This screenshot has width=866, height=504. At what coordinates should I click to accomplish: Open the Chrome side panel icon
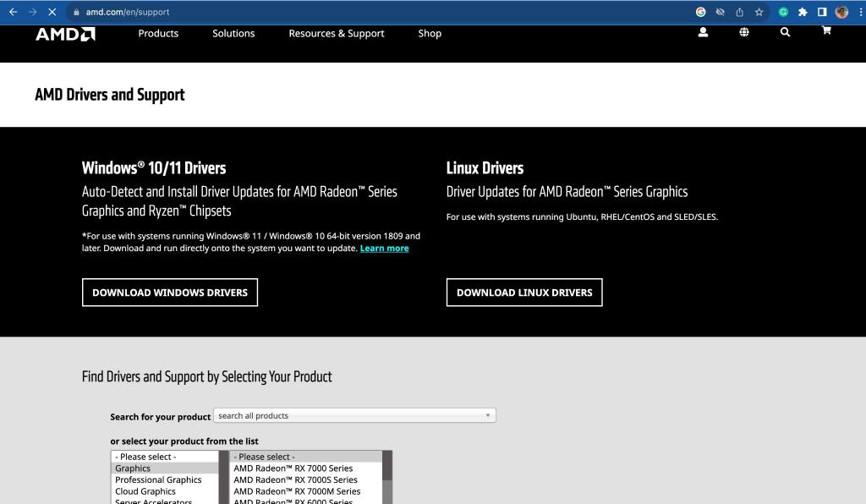pos(820,12)
